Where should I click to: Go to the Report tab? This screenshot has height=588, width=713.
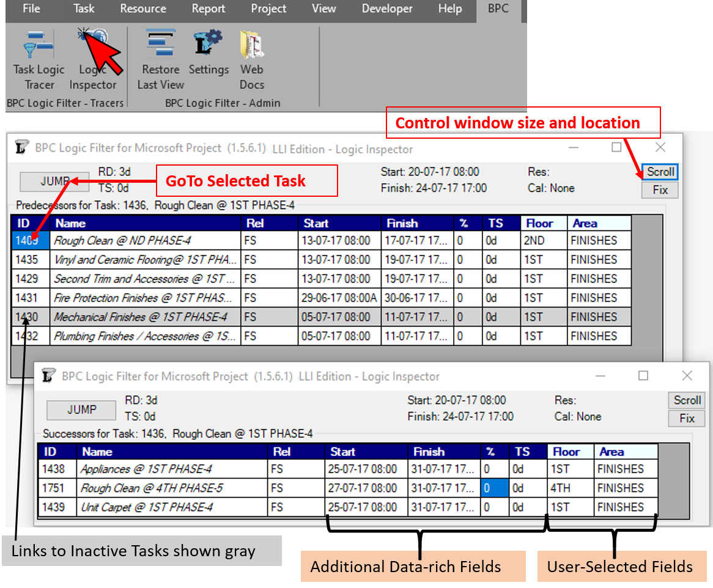point(209,9)
